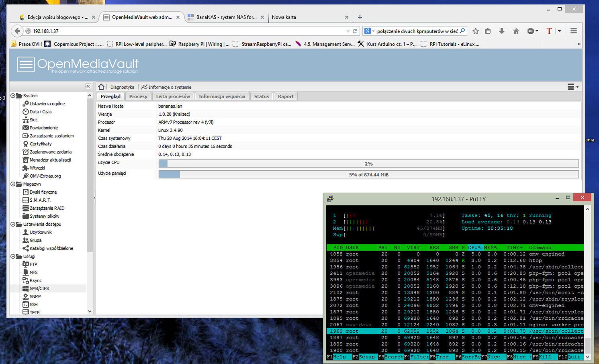Collapse the Magazyn tree folder
Viewport: 599px width, 364px height.
click(x=13, y=184)
